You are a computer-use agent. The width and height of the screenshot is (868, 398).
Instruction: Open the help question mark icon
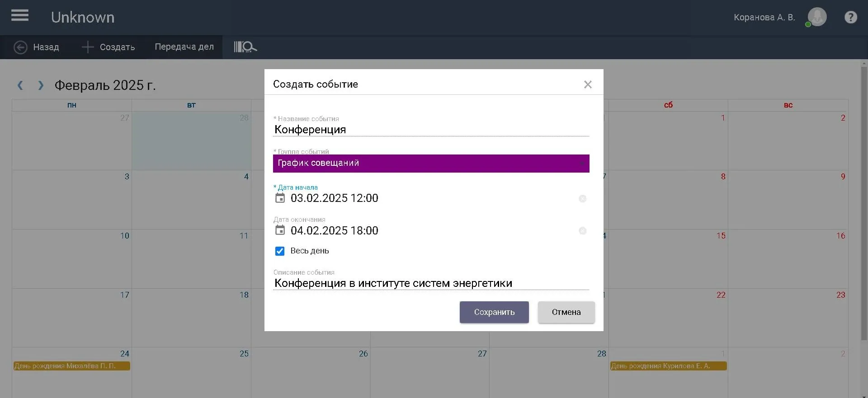point(850,17)
